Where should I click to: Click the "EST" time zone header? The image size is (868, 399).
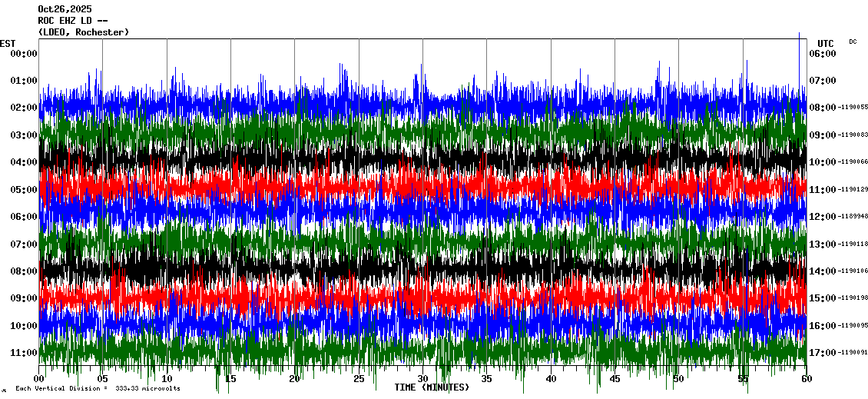click(x=8, y=44)
